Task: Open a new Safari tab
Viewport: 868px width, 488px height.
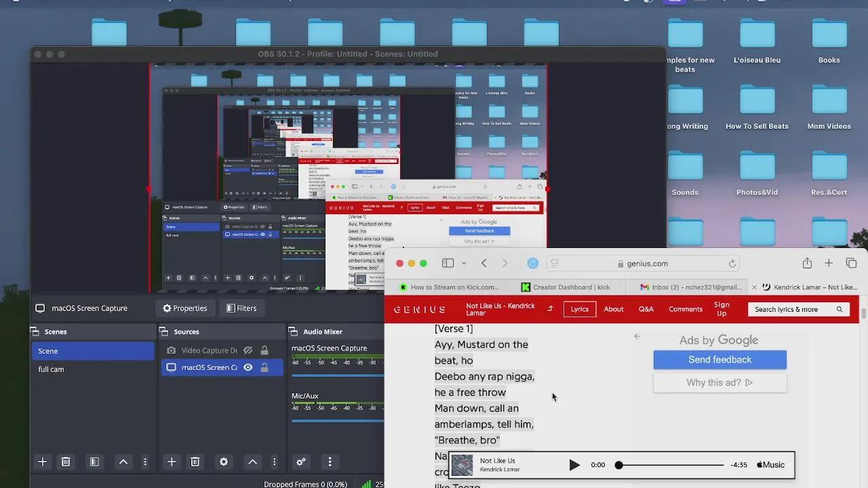Action: 829,263
